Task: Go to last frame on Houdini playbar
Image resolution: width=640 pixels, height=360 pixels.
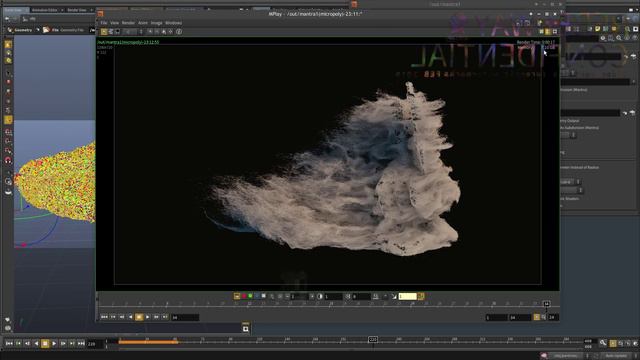Action: tap(81, 344)
